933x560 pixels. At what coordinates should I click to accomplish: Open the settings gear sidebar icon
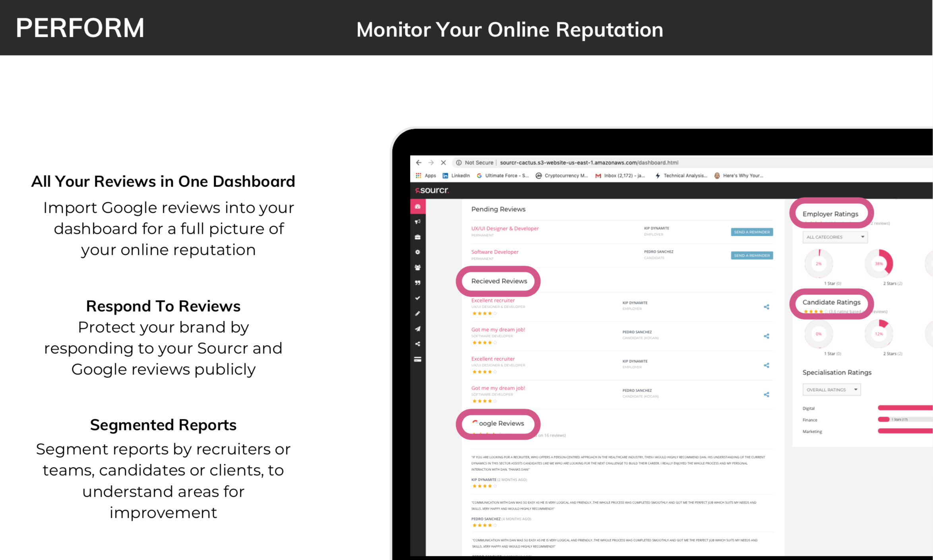(x=418, y=252)
